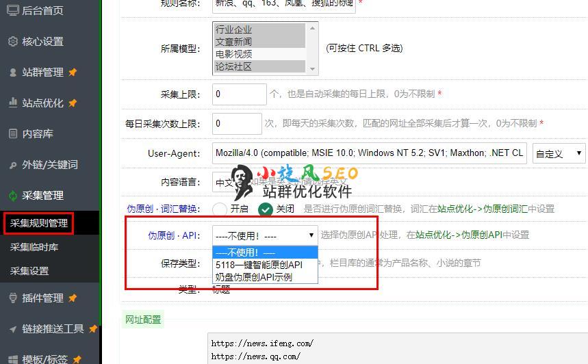Click the monitor icon beside 后台首页
The image size is (588, 364).
click(13, 10)
